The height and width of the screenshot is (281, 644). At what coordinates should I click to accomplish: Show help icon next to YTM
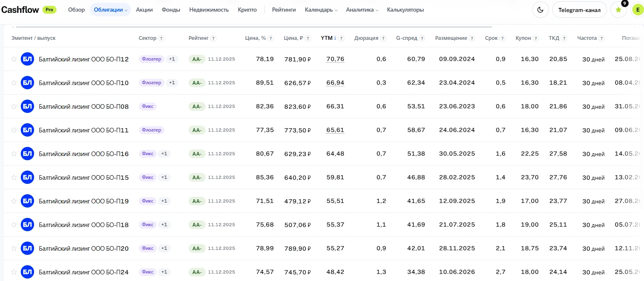[341, 38]
